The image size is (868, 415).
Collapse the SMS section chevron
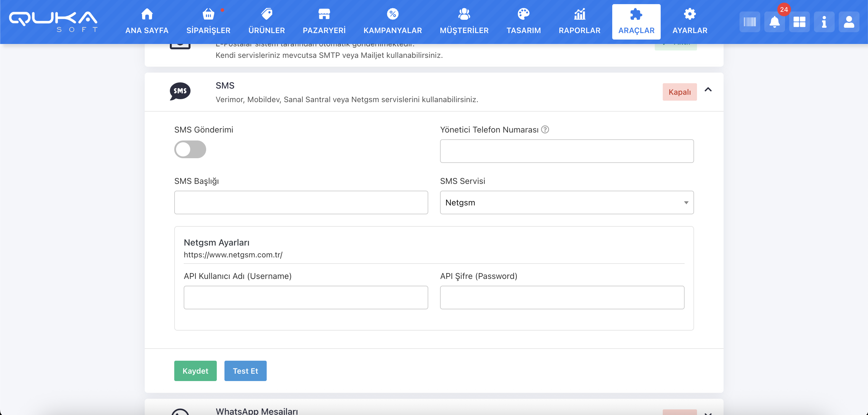[708, 90]
